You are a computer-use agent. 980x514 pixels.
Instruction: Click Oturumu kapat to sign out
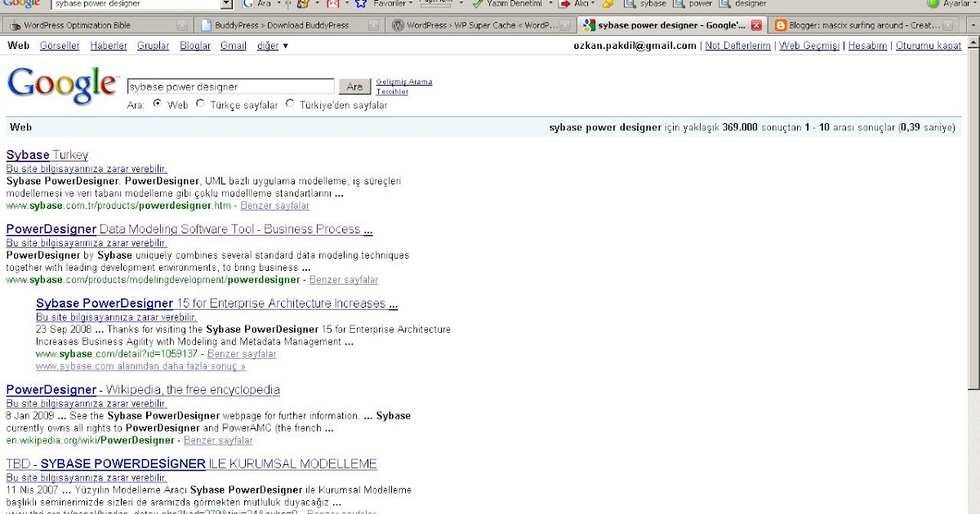point(929,46)
